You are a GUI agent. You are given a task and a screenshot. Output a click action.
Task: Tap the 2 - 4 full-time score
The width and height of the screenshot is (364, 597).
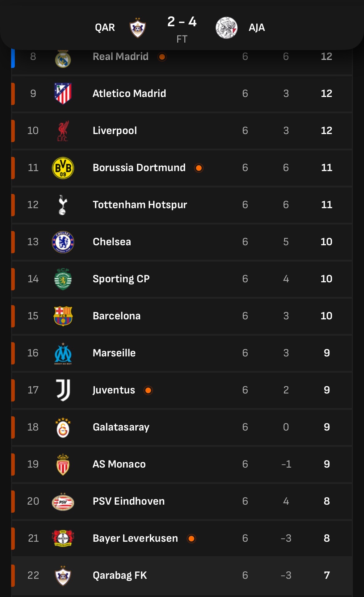[182, 22]
